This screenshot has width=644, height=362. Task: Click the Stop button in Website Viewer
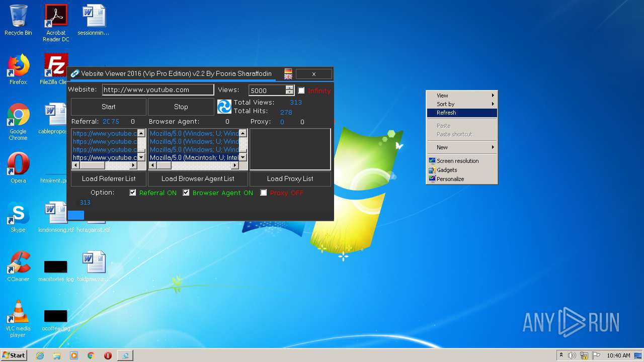pos(181,107)
